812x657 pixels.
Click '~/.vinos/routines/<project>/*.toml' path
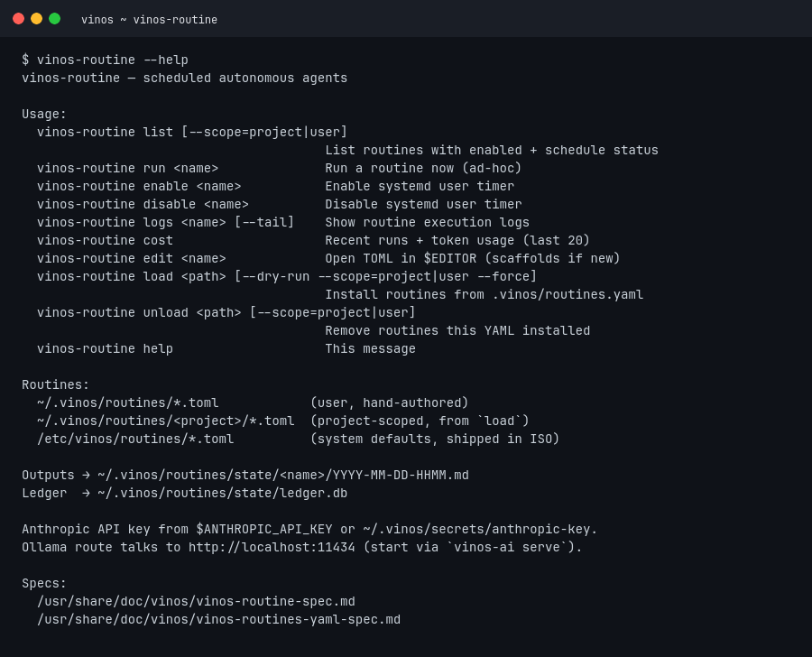(x=165, y=421)
